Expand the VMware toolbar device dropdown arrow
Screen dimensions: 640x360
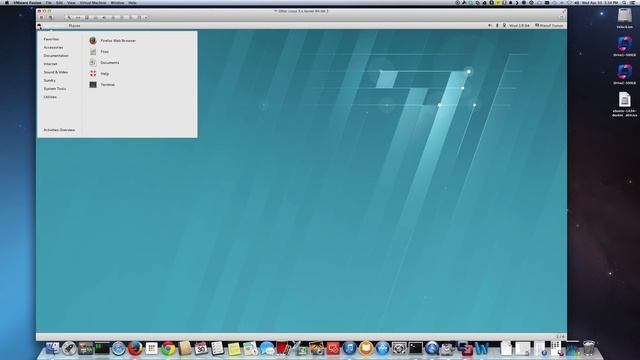146,18
